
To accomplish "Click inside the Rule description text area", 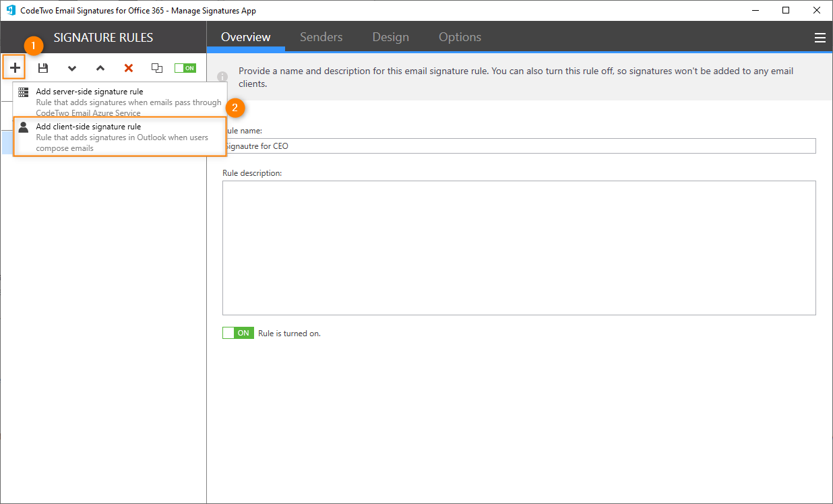I will tap(519, 247).
